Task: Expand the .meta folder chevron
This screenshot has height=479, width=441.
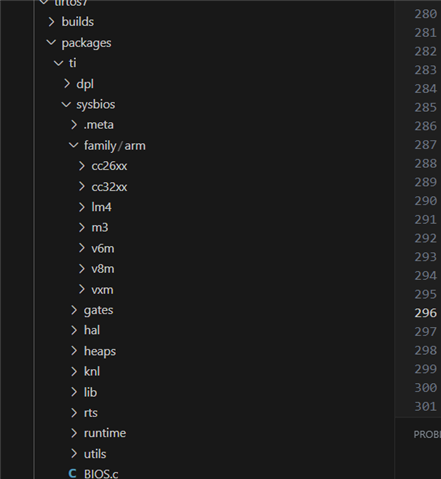Action: [x=74, y=125]
